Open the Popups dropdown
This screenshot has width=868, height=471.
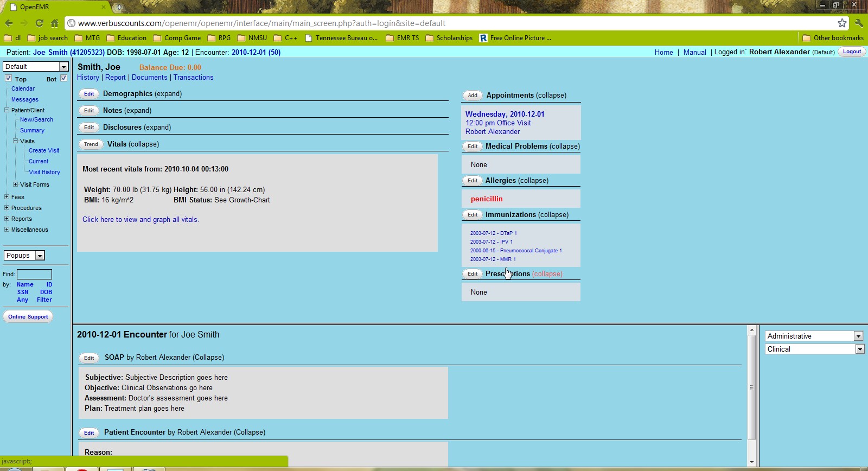pyautogui.click(x=24, y=256)
